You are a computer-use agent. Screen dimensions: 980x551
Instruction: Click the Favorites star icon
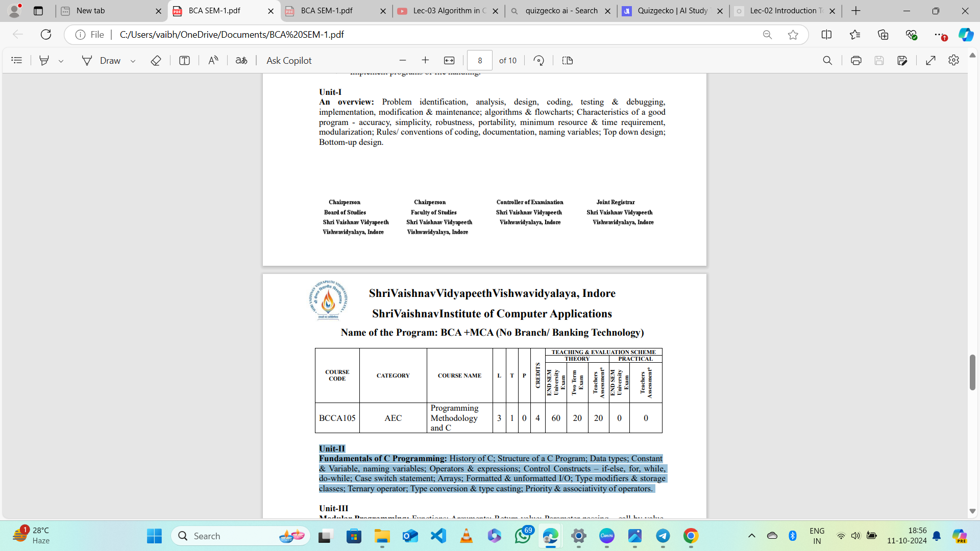(x=793, y=34)
